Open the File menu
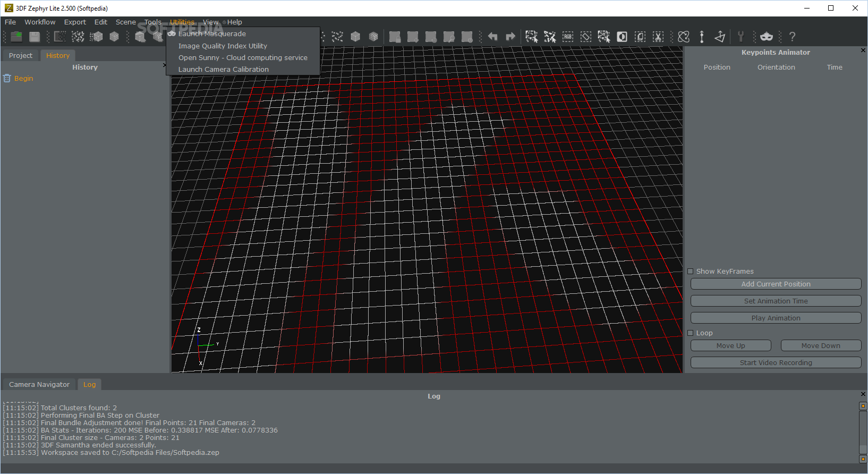 pyautogui.click(x=10, y=22)
